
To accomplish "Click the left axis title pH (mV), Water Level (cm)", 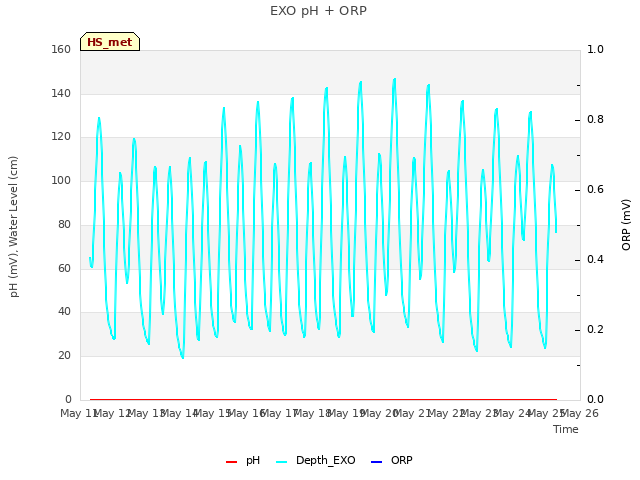I will pos(13,227).
